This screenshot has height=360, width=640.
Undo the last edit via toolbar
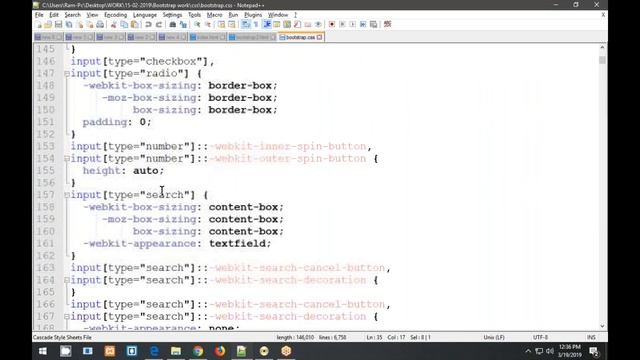pyautogui.click(x=148, y=24)
